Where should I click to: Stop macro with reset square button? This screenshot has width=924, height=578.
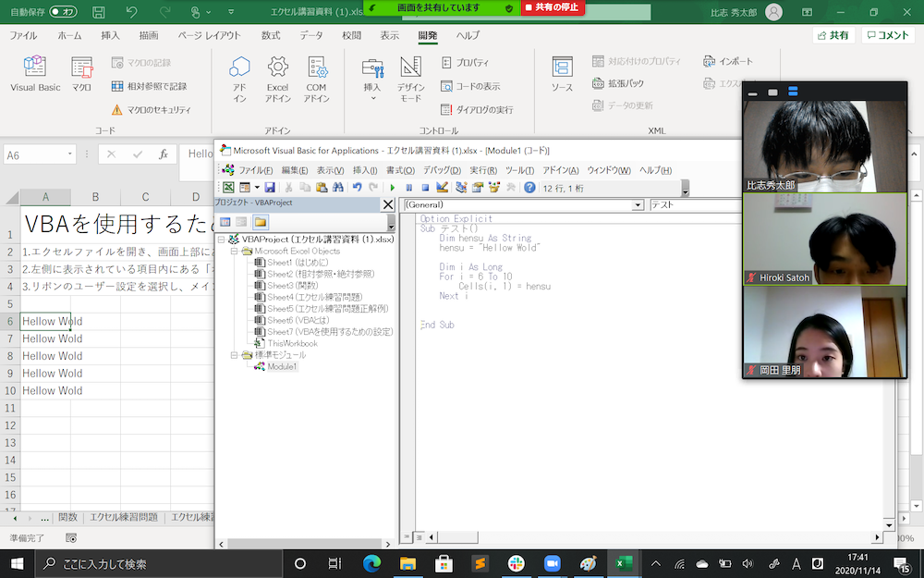coord(425,188)
